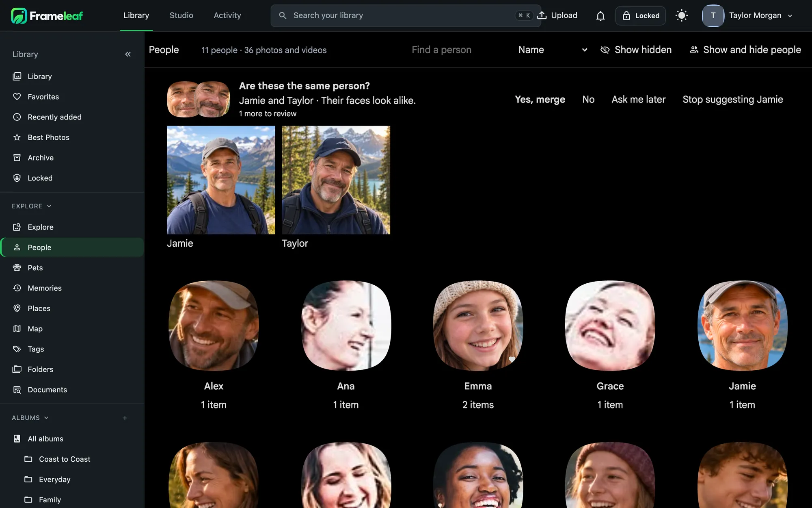Screen dimensions: 812x508
Task: Open the Archive box icon
Action: click(x=17, y=158)
